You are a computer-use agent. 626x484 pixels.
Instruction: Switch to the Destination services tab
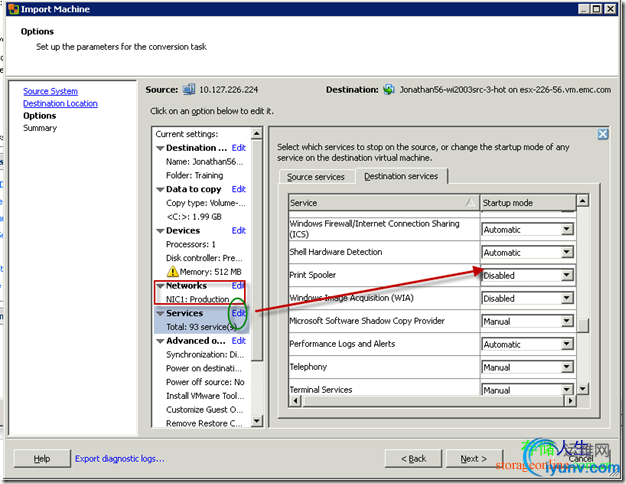(401, 176)
